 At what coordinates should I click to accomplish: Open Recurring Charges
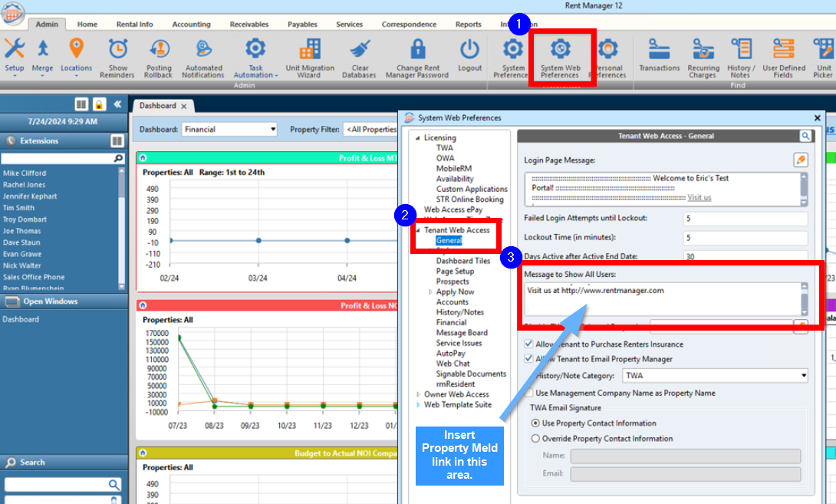point(703,57)
